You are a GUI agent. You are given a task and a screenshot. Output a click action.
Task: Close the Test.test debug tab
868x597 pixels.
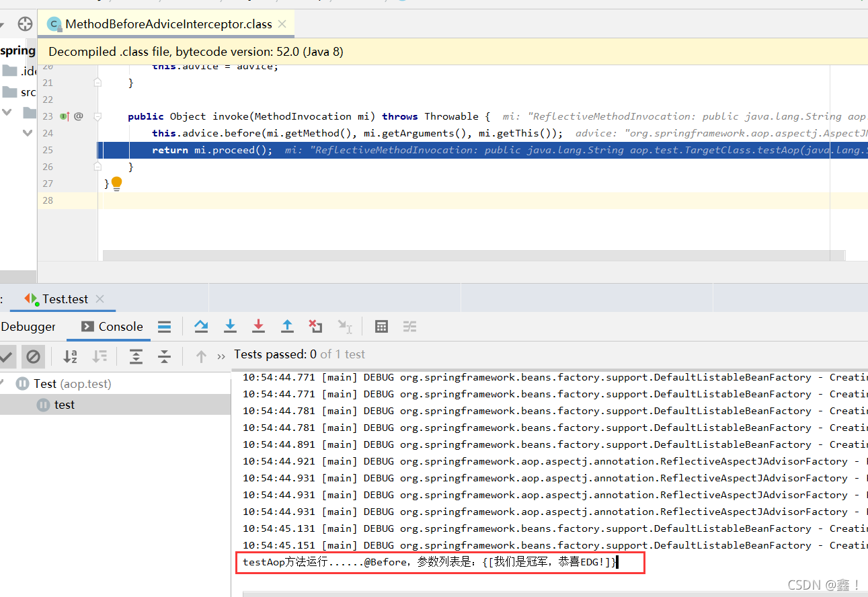pos(100,299)
